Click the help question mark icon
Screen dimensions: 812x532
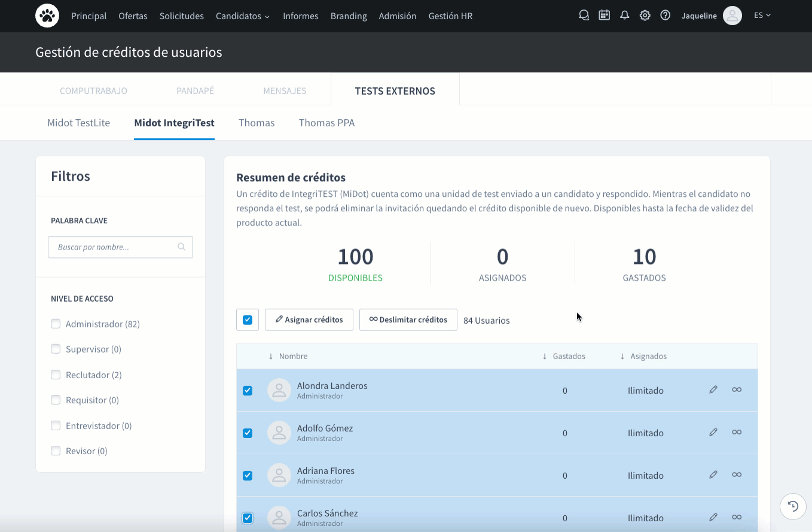pyautogui.click(x=666, y=16)
